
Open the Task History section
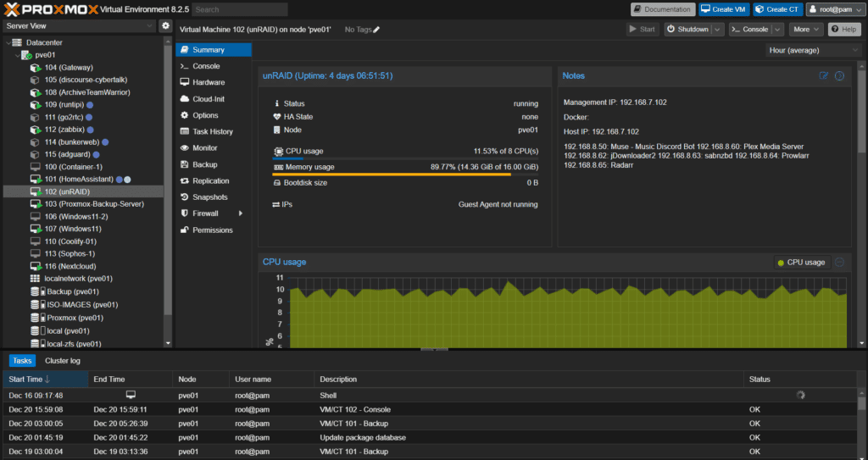(214, 132)
